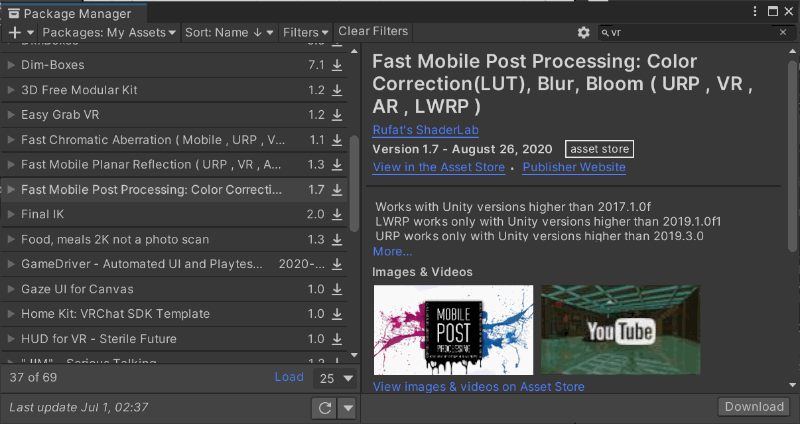Open the Package Manager settings gear
Viewport: 800px width, 424px height.
click(583, 32)
